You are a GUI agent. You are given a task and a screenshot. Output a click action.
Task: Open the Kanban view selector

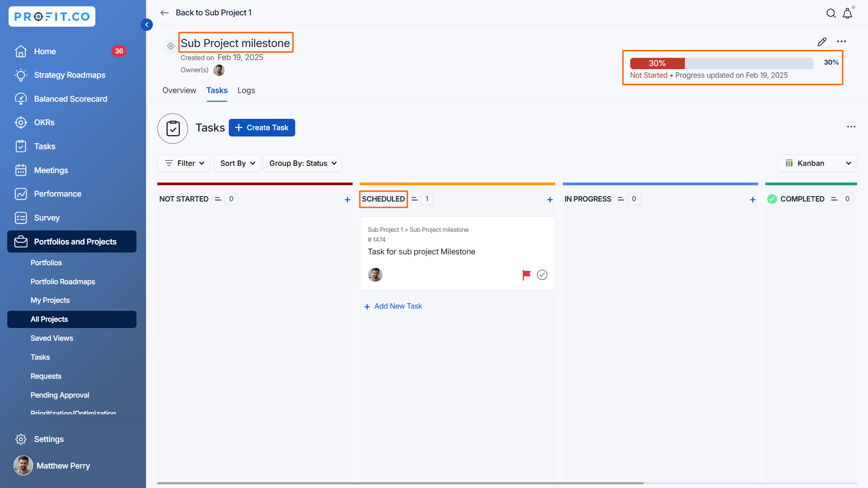point(817,163)
